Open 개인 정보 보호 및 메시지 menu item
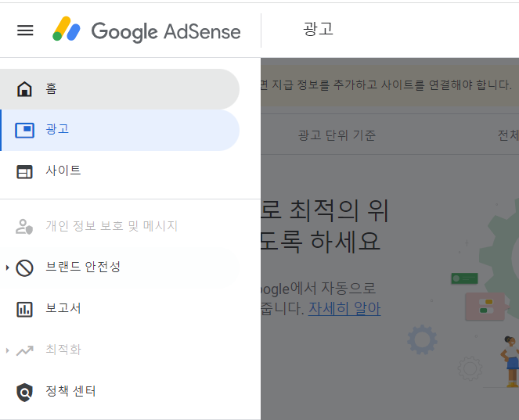Screen dimensions: 519x420 (x=120, y=226)
